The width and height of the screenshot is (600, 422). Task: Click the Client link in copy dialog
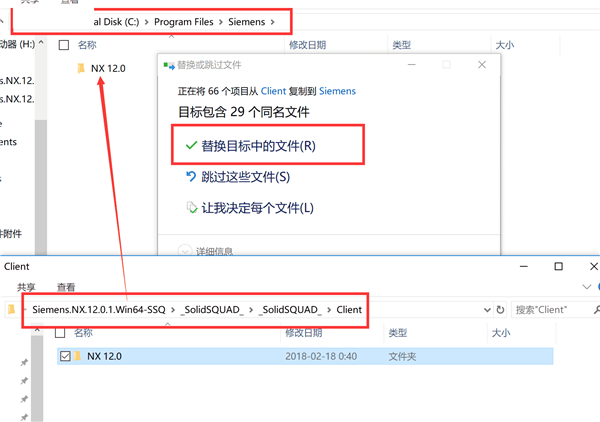coord(273,91)
